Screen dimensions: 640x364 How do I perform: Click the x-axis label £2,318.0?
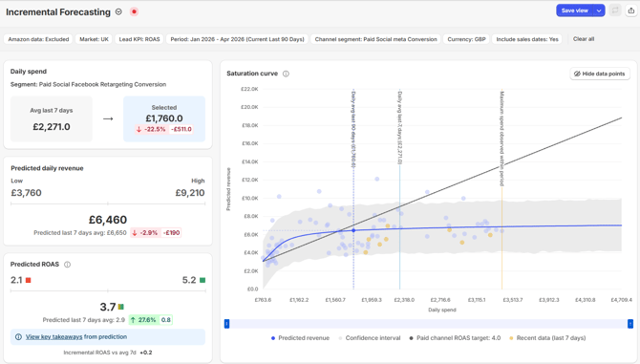coord(404,300)
